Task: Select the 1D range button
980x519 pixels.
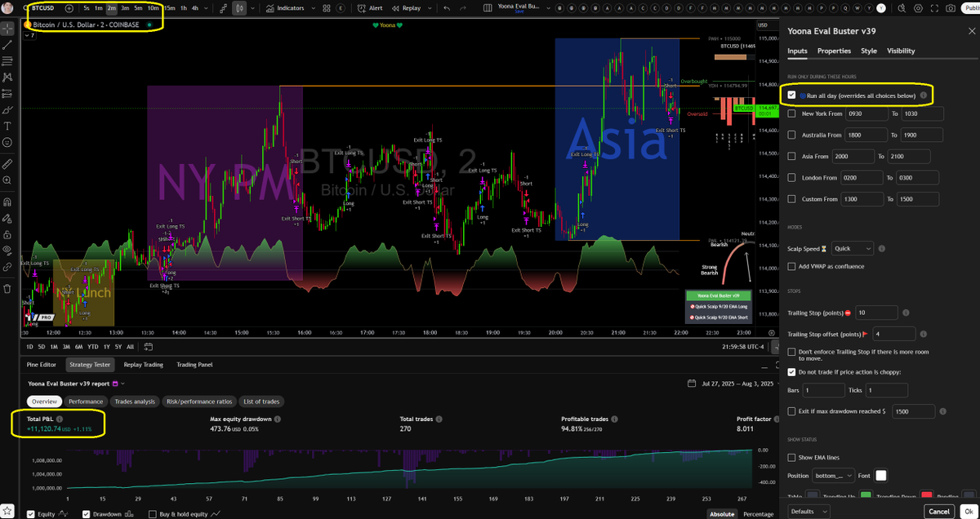Action: point(30,346)
